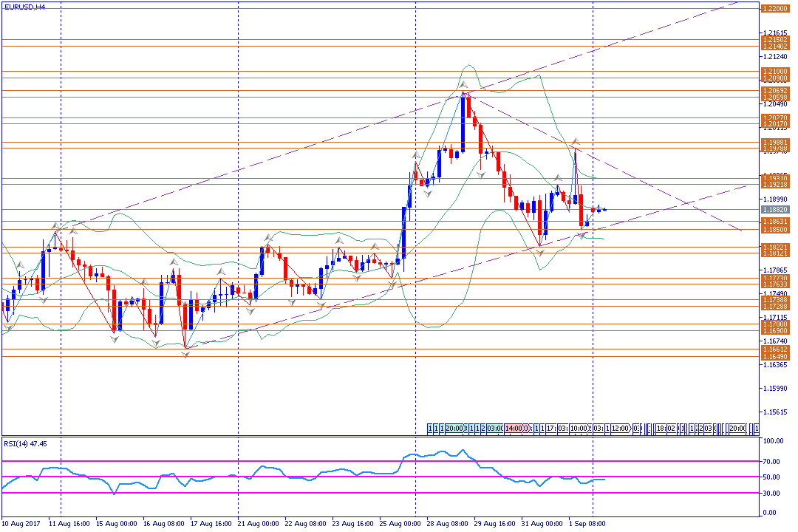This screenshot has height=532, width=798.
Task: Click the 31 Aug 00:00 date label
Action: tap(542, 523)
